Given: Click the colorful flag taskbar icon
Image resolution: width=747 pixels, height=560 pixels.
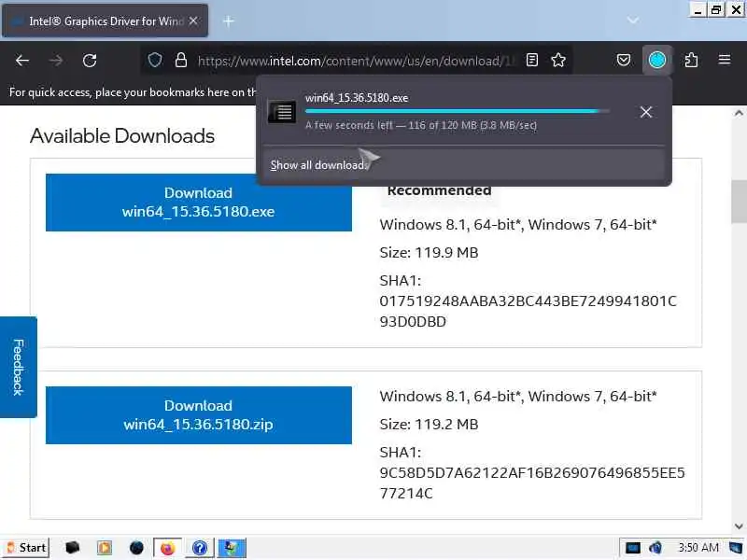Looking at the screenshot, I should click(232, 548).
